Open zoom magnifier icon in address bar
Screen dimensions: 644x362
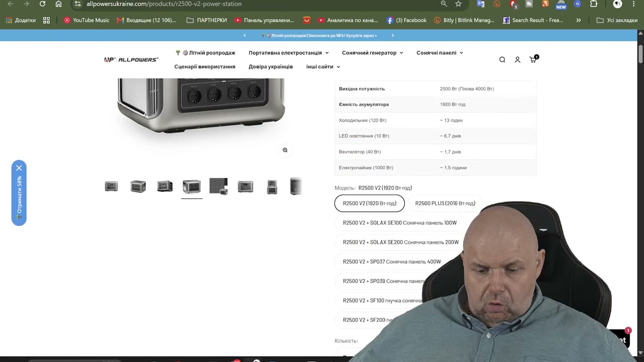(x=444, y=4)
